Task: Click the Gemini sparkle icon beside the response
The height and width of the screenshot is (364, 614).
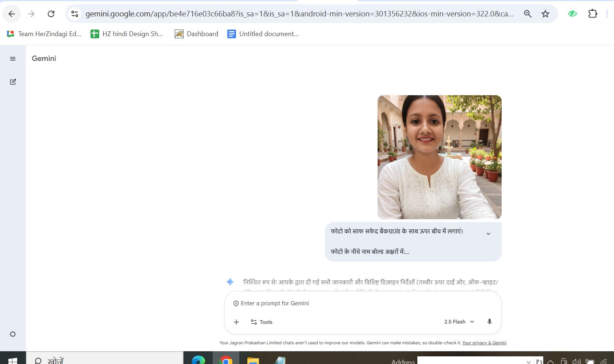Action: (229, 282)
